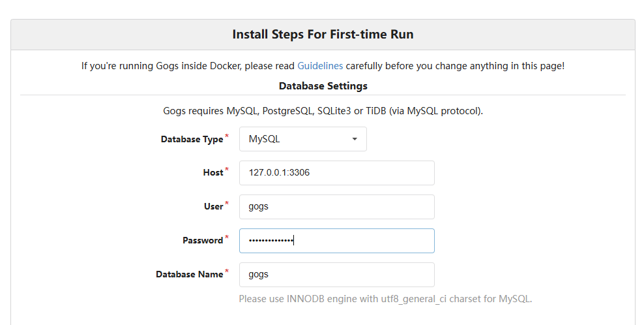Select the Database Name text box
Image resolution: width=644 pixels, height=325 pixels.
coord(337,275)
